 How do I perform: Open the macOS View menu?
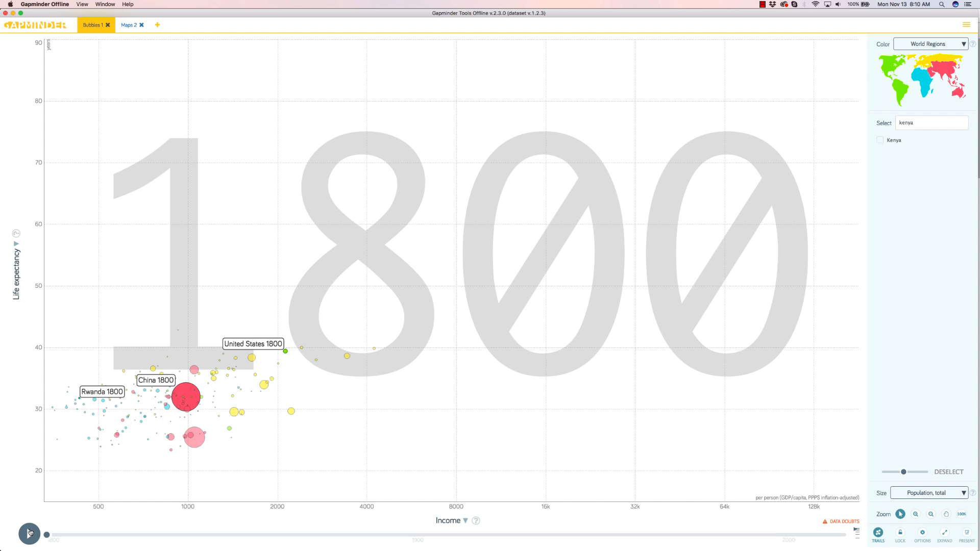(82, 4)
